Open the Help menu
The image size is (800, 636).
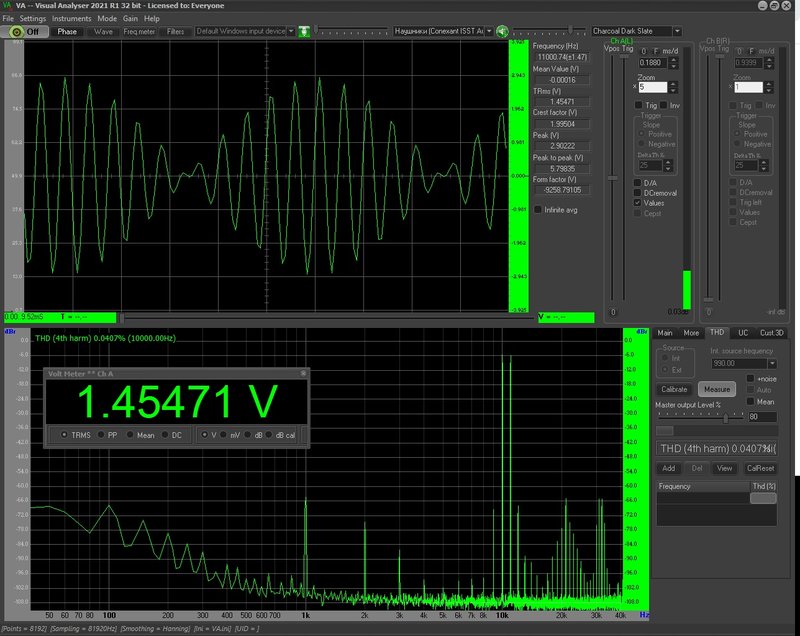click(152, 18)
